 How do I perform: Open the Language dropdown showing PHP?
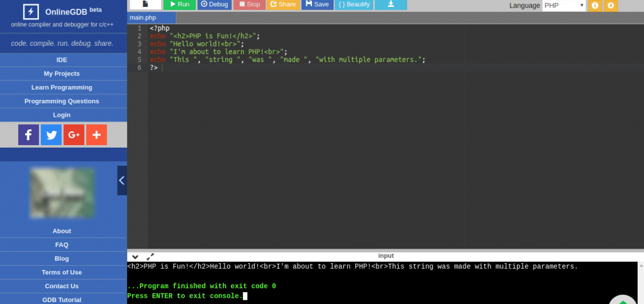(564, 5)
